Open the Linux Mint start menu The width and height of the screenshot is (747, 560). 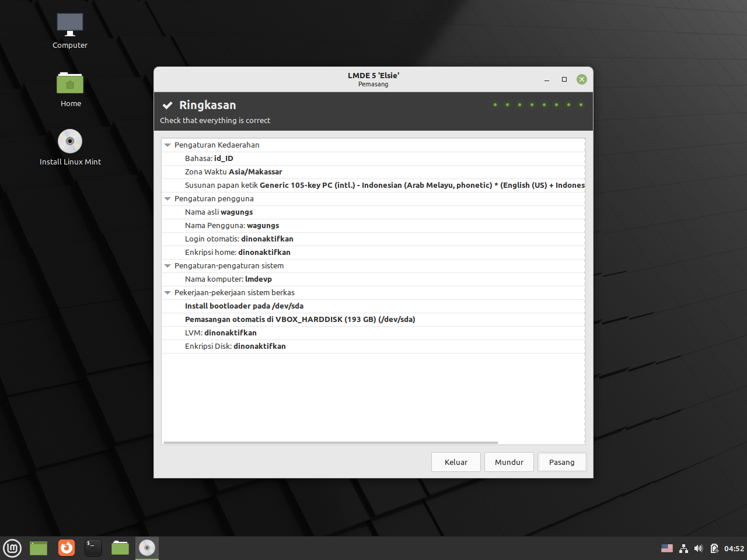click(x=12, y=548)
